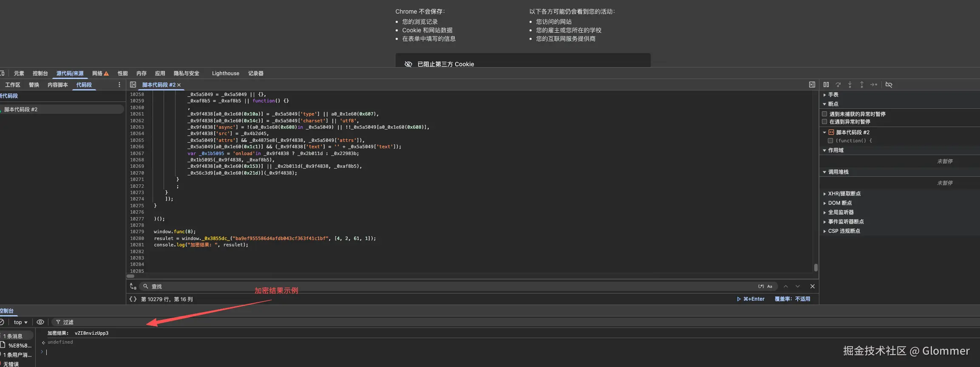
Task: Expand the DOM 断点 section
Action: point(824,203)
